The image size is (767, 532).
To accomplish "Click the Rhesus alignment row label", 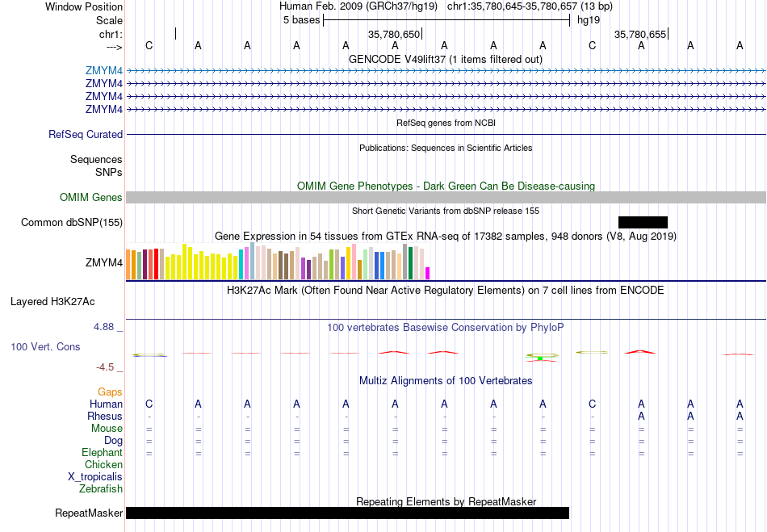I will [105, 416].
